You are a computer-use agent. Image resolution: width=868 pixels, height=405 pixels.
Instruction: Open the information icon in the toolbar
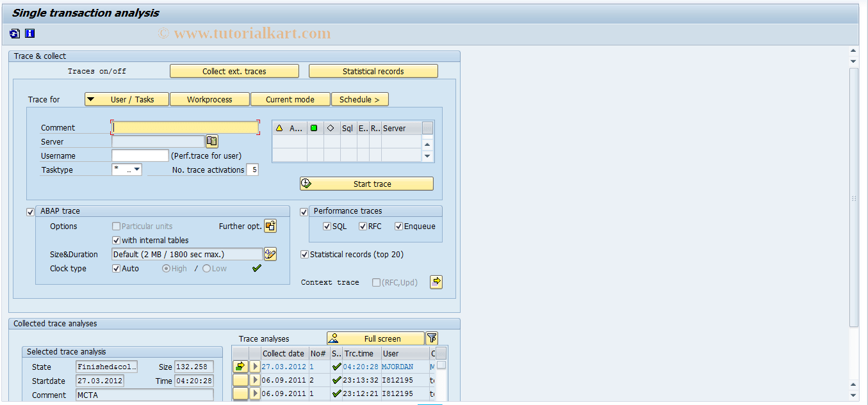click(x=29, y=33)
